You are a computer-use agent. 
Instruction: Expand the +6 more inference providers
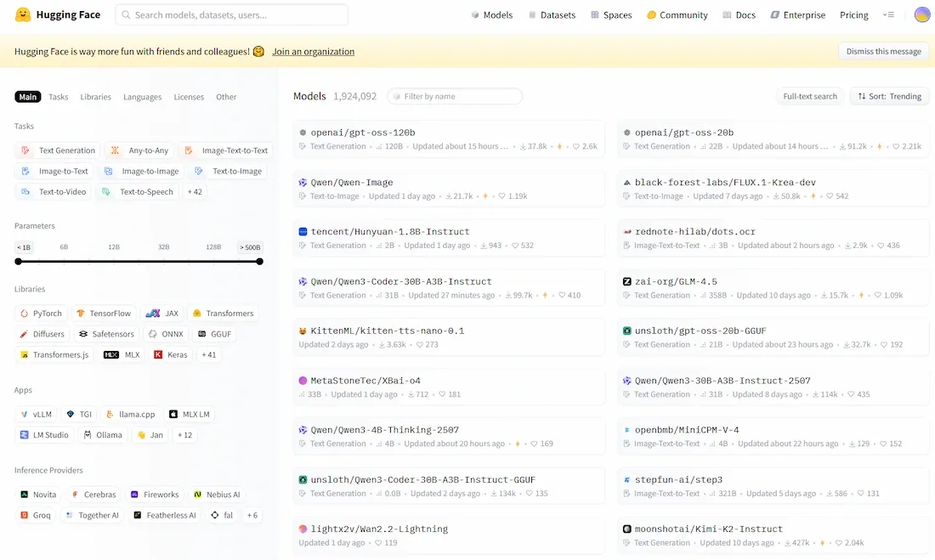tap(252, 515)
